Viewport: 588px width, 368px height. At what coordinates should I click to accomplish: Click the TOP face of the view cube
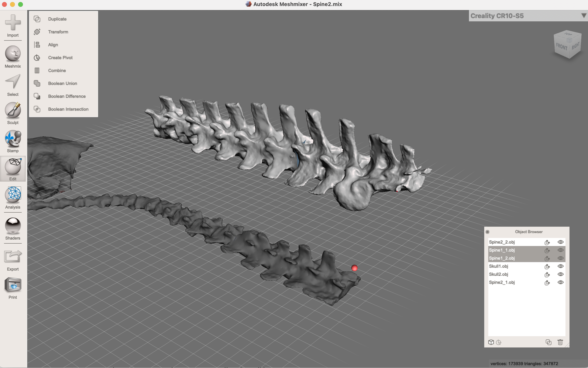tap(568, 34)
